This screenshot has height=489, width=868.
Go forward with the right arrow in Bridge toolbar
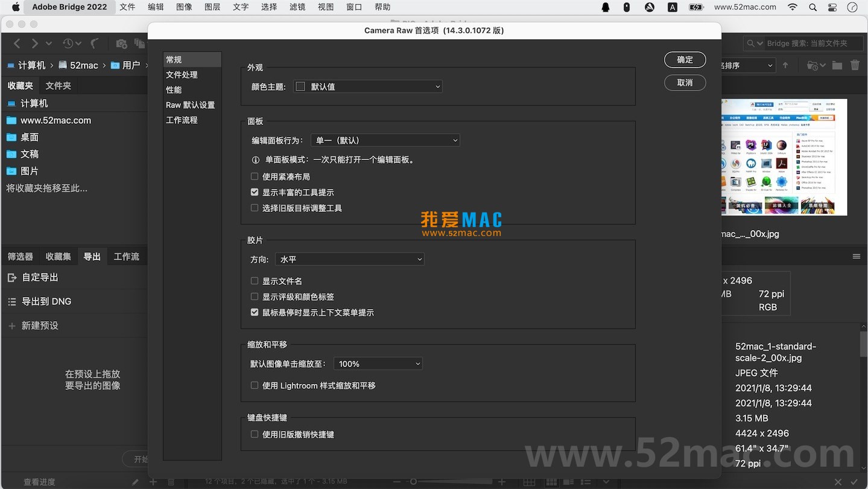[x=35, y=43]
